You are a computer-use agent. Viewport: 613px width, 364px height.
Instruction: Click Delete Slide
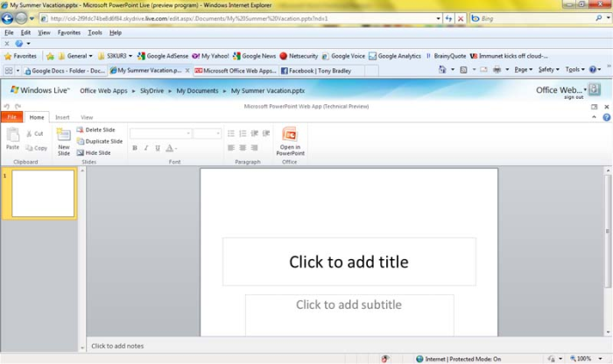(x=95, y=129)
